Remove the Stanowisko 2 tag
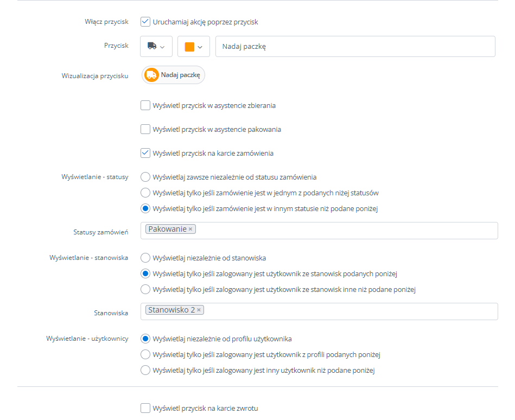The width and height of the screenshot is (515, 420). [199, 310]
